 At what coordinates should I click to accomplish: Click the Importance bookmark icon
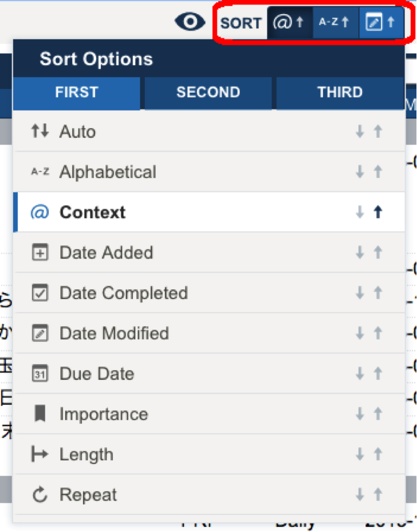[39, 414]
